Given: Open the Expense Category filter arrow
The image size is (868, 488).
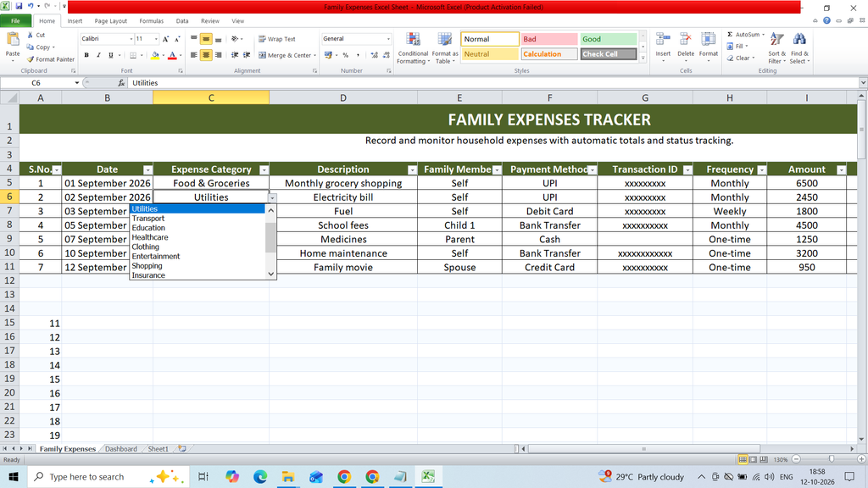Looking at the screenshot, I should [264, 169].
